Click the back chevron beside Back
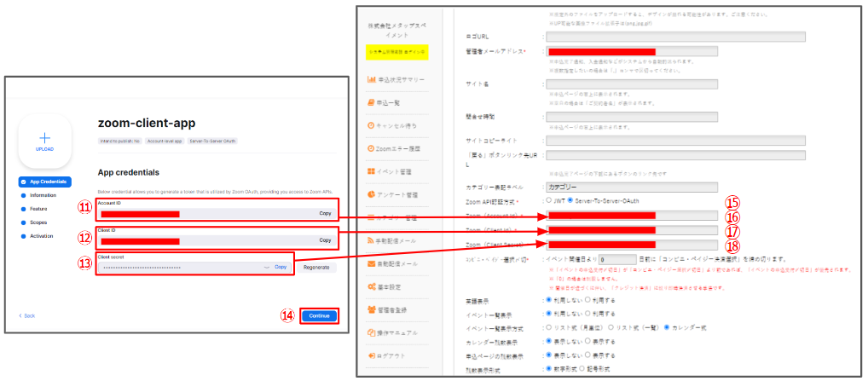The width and height of the screenshot is (868, 381). coord(20,315)
